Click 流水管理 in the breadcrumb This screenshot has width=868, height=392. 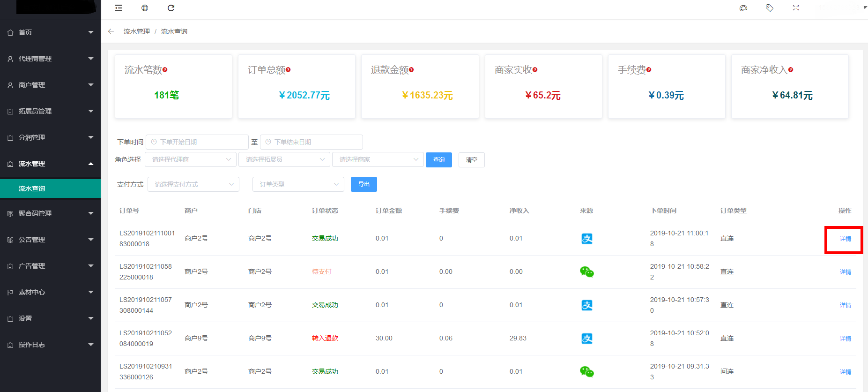tap(137, 31)
